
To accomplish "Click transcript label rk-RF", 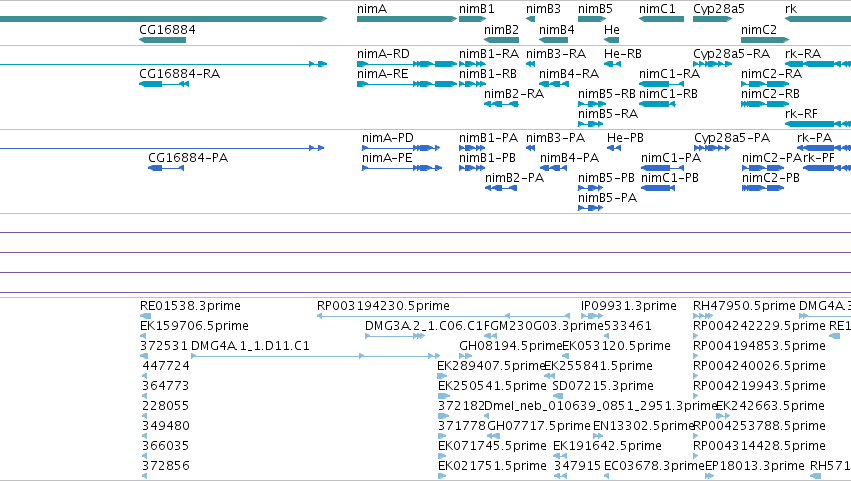I will [x=801, y=114].
